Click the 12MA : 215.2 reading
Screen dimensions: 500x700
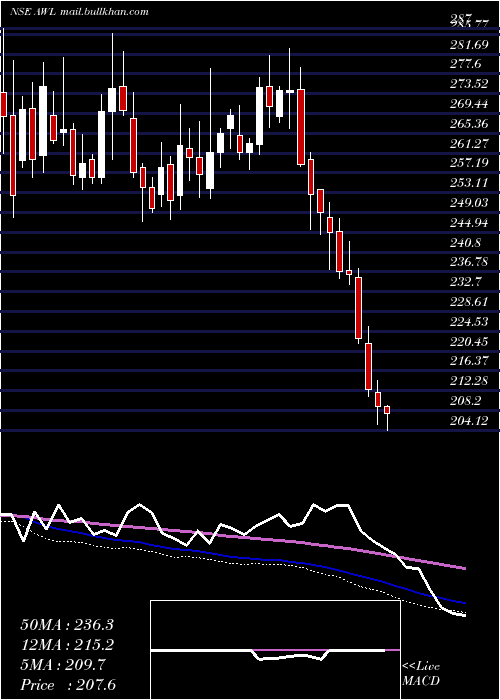67,645
